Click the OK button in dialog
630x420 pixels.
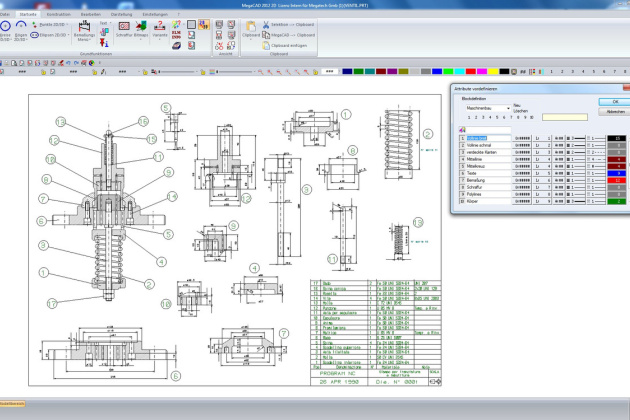pyautogui.click(x=614, y=101)
